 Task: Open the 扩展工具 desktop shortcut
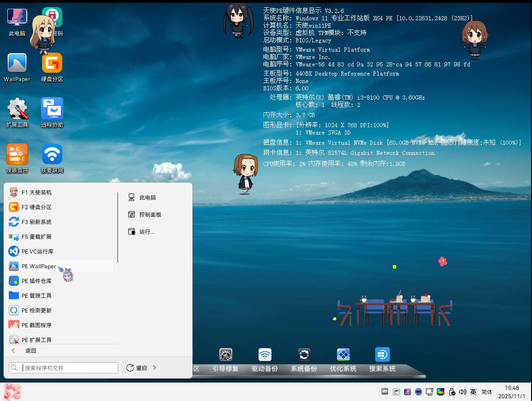17,109
